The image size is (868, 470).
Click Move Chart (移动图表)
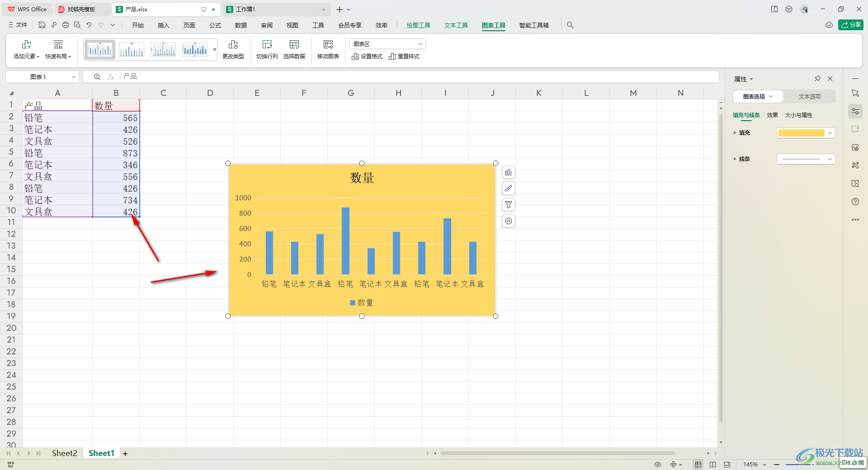[328, 49]
